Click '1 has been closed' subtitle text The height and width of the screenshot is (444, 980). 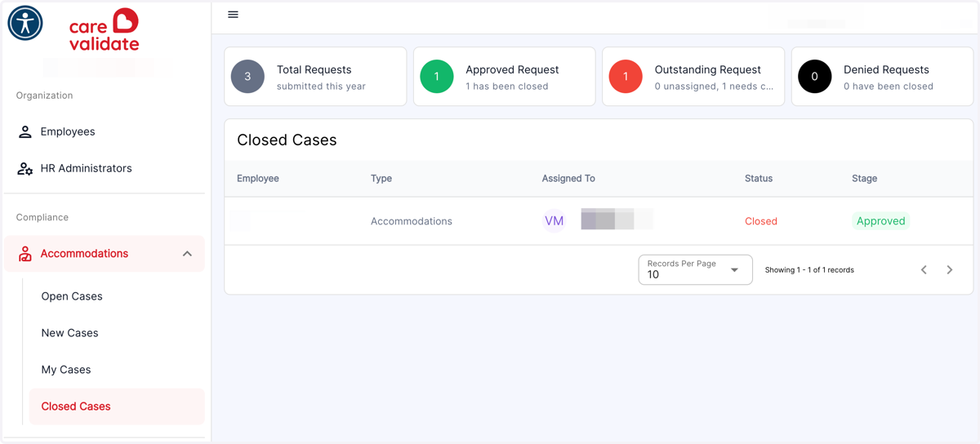pyautogui.click(x=507, y=87)
